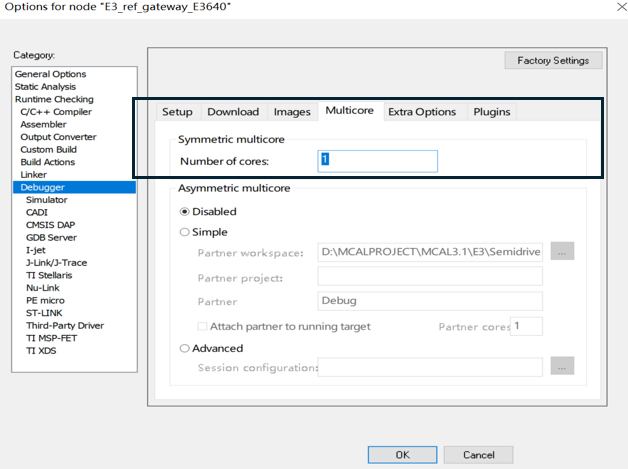
Task: Switch to the Setup tab
Action: (177, 112)
